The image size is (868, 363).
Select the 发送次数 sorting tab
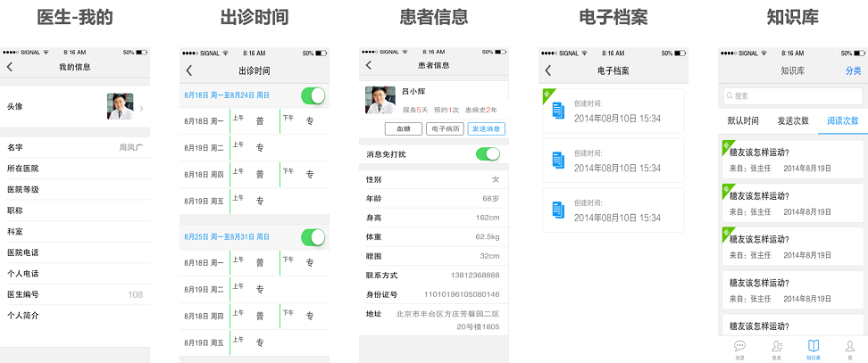point(793,120)
